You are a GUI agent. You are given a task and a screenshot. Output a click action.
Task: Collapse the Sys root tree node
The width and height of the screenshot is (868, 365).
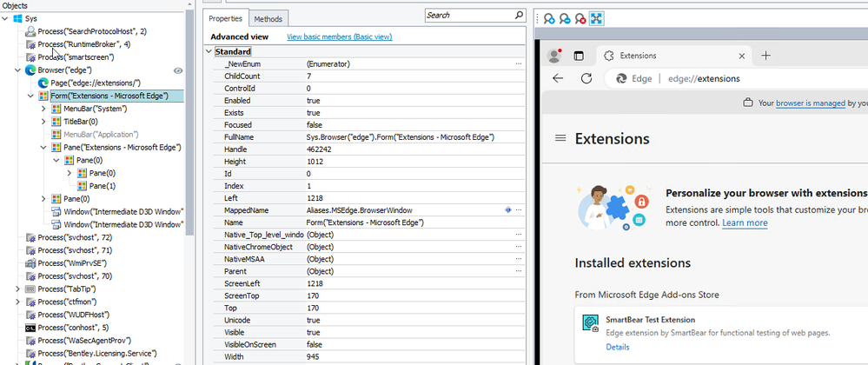point(6,18)
